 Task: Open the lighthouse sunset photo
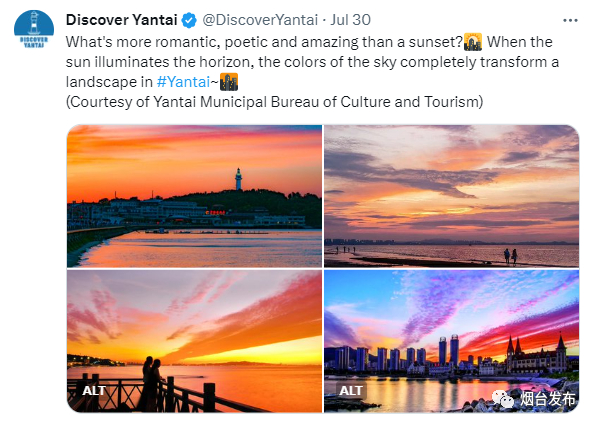194,196
